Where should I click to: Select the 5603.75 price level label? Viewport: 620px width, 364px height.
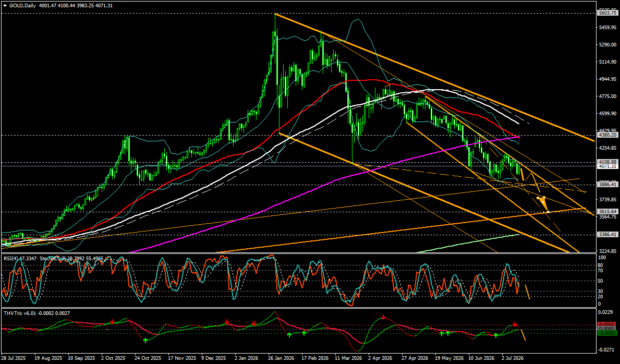tap(608, 13)
